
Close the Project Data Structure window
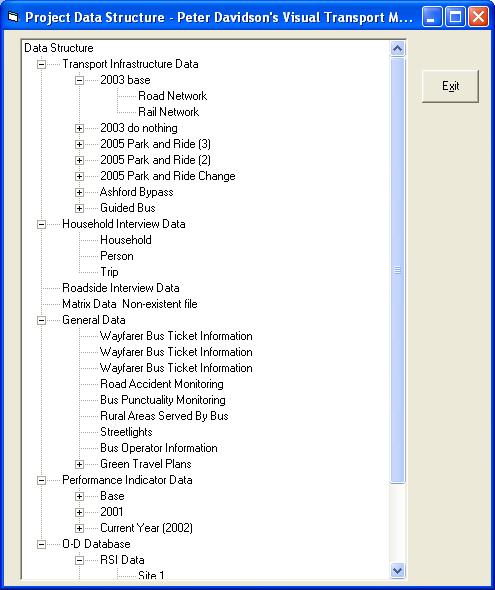click(x=478, y=17)
